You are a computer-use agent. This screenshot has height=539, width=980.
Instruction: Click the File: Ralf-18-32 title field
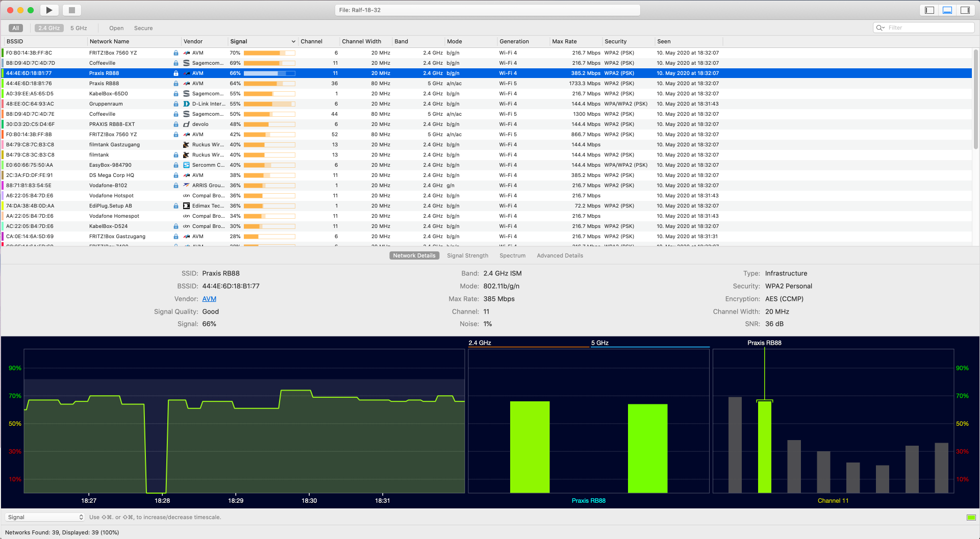pos(488,10)
